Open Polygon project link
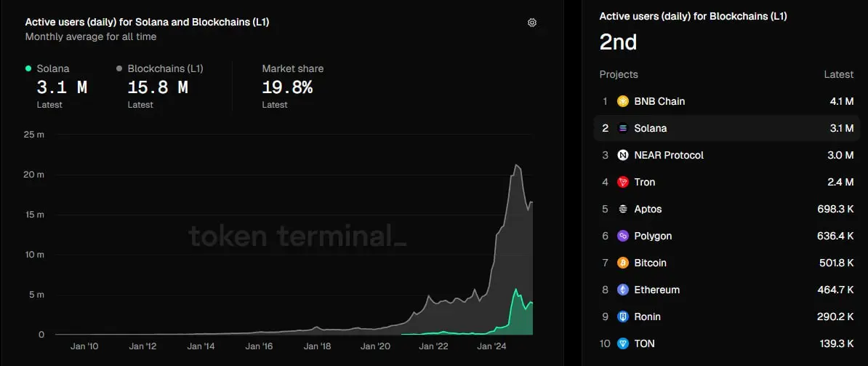The height and width of the screenshot is (366, 868). point(653,236)
